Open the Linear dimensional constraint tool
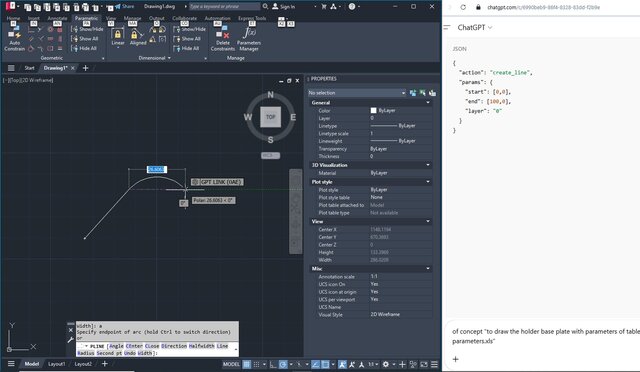 118,38
